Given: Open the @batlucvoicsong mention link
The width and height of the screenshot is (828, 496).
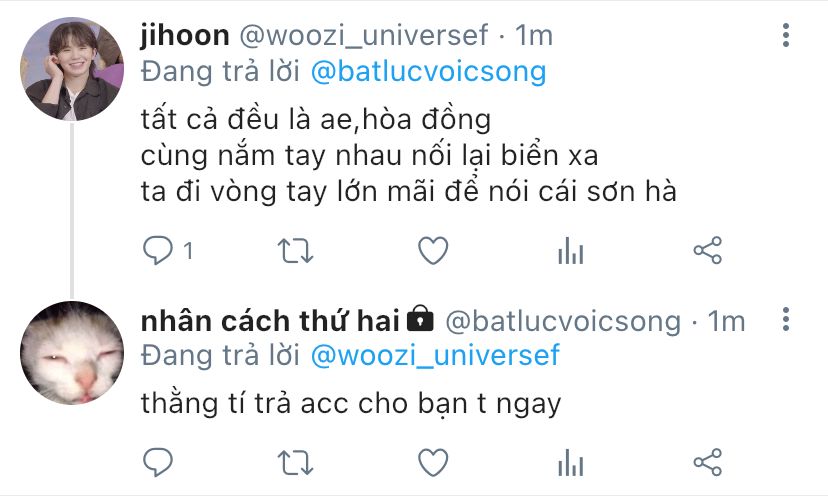Looking at the screenshot, I should (428, 71).
